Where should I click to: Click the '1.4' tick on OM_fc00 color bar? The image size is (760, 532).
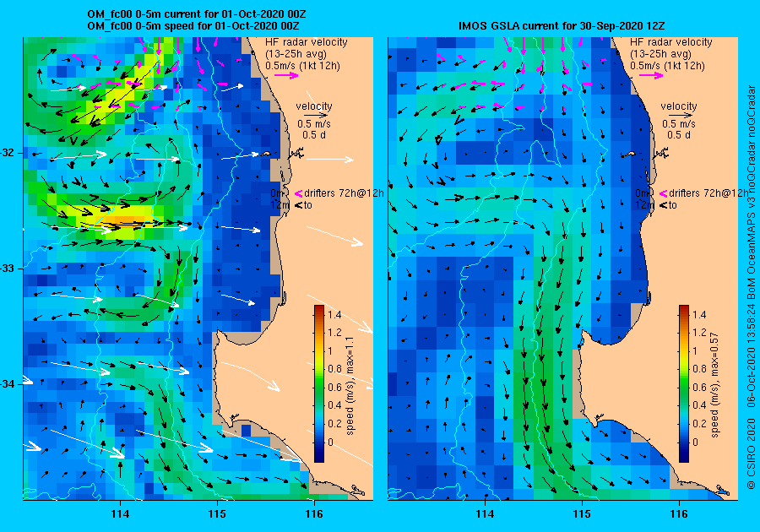pos(334,314)
